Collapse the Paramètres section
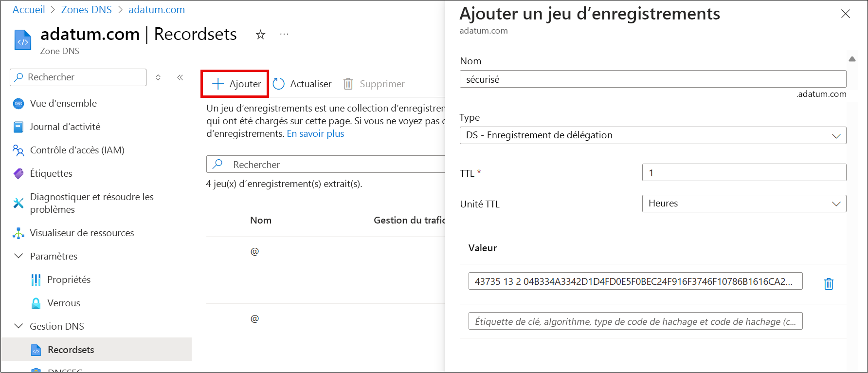 19,256
